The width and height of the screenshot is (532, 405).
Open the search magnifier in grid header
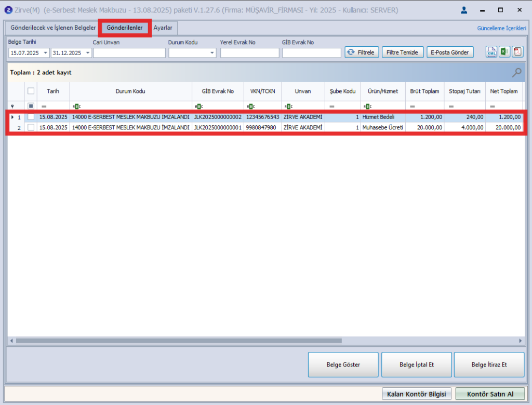coord(517,72)
